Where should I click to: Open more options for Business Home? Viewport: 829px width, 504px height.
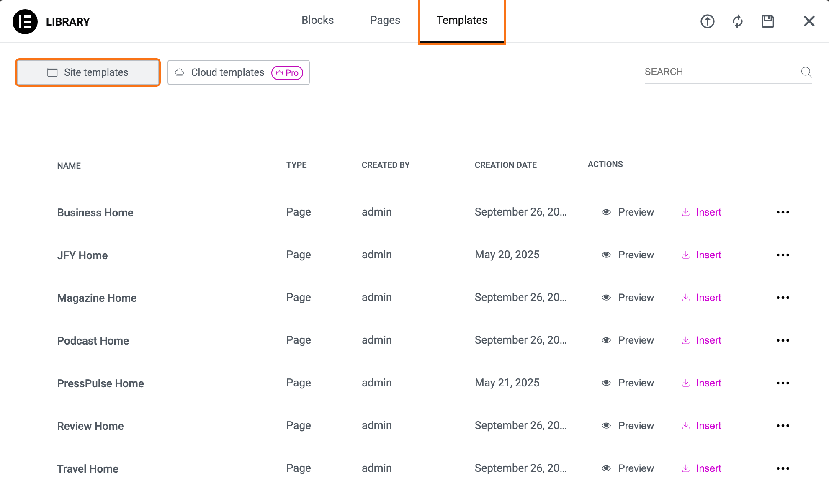click(x=783, y=212)
